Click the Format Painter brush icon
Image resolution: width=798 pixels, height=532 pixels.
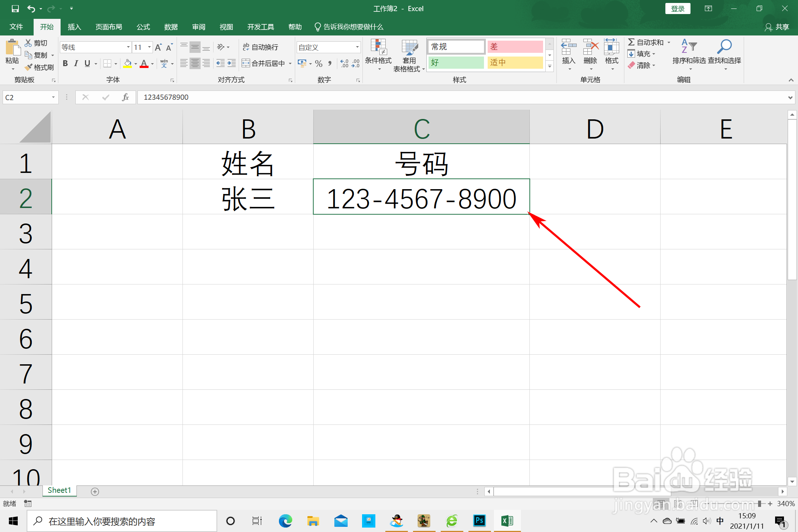point(29,67)
